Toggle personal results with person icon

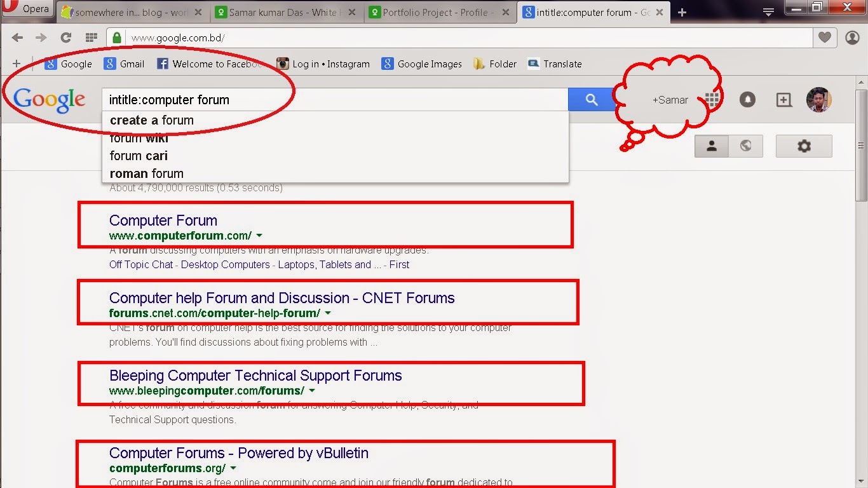pos(711,146)
